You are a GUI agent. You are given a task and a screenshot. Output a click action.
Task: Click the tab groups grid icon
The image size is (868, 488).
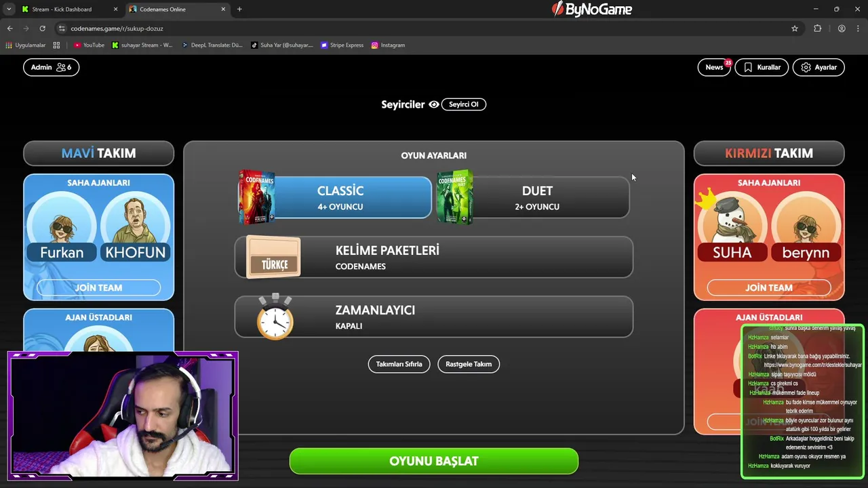click(x=56, y=45)
